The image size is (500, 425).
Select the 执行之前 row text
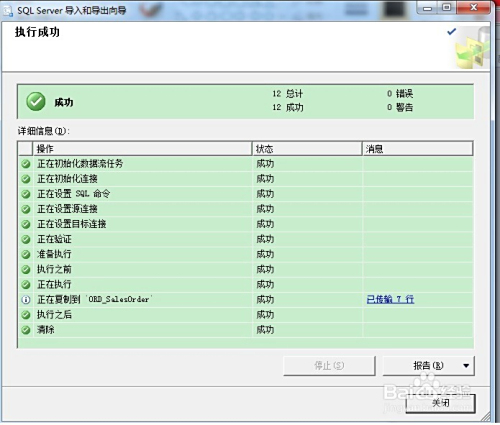54,269
